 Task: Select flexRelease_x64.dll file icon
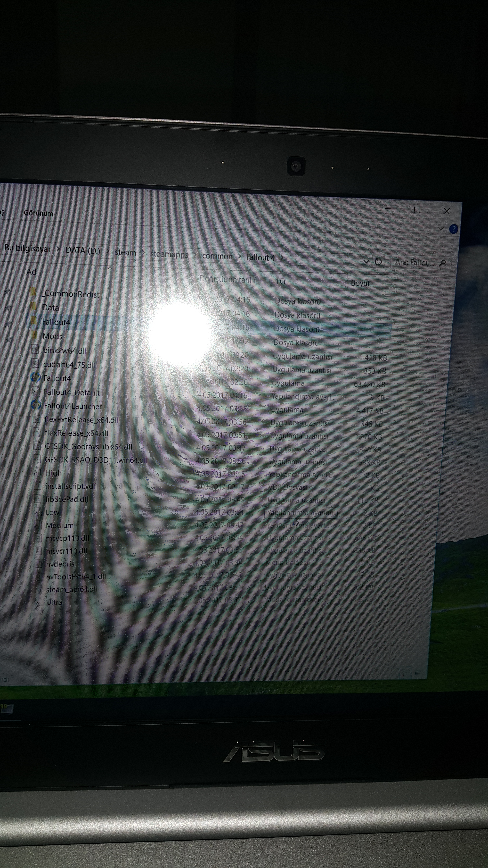pyautogui.click(x=37, y=432)
